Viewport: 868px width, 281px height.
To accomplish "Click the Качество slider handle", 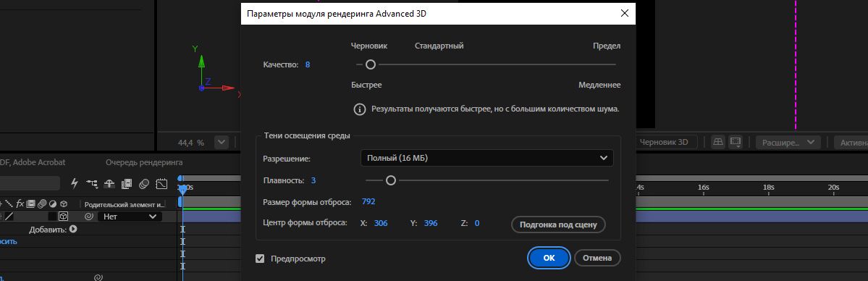I will pyautogui.click(x=371, y=65).
